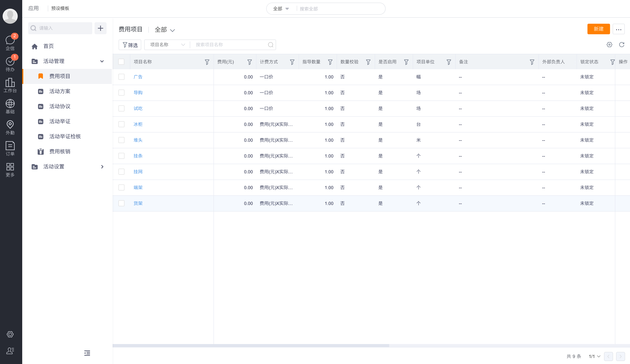Click the horizontal table scrollbar

[x=251, y=346]
